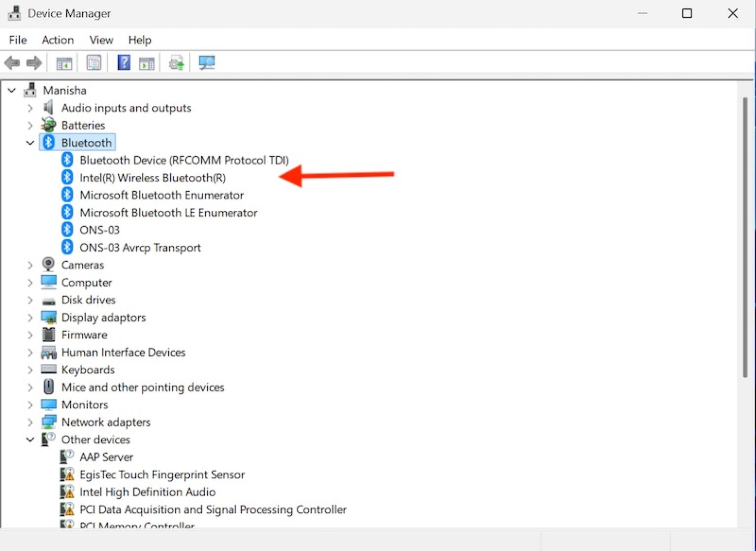This screenshot has height=551, width=756.
Task: Select Intel(R) Wireless Bluetooth(R) device
Action: (153, 177)
